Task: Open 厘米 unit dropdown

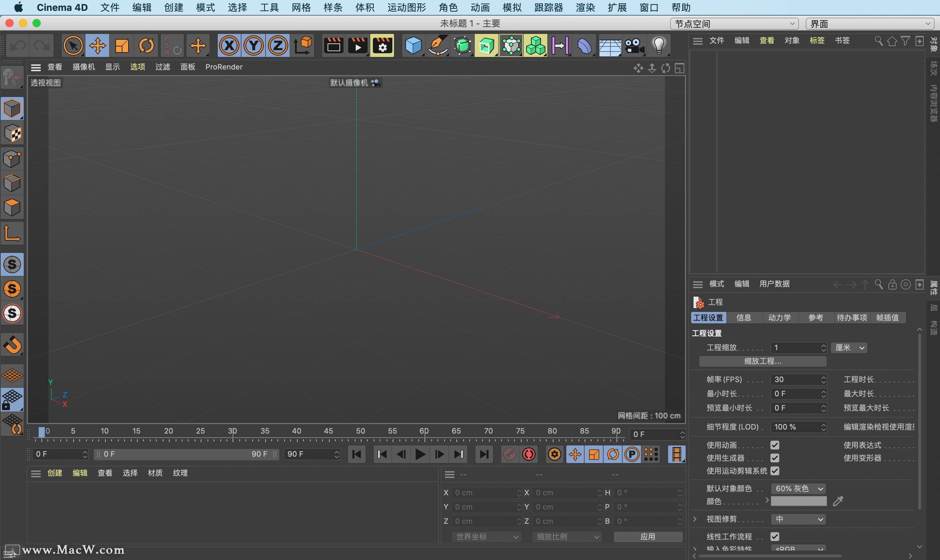Action: 849,348
